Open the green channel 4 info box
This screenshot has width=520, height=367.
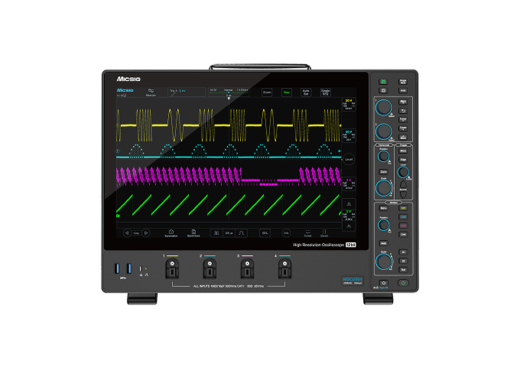point(349,215)
